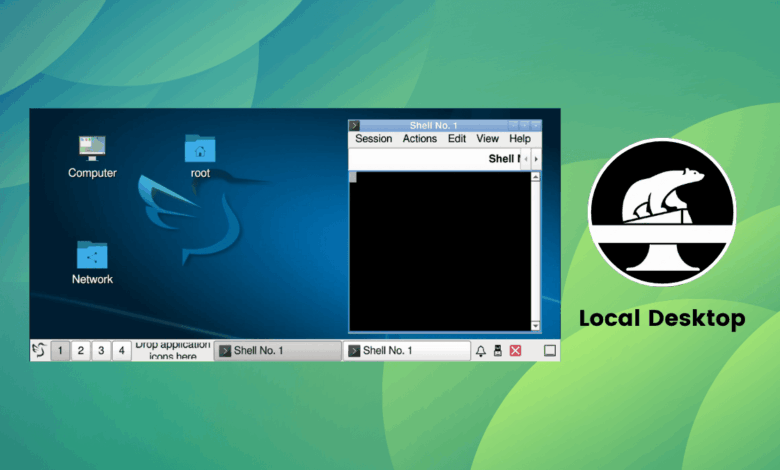Click the red X tray icon
The height and width of the screenshot is (470, 780).
click(515, 351)
